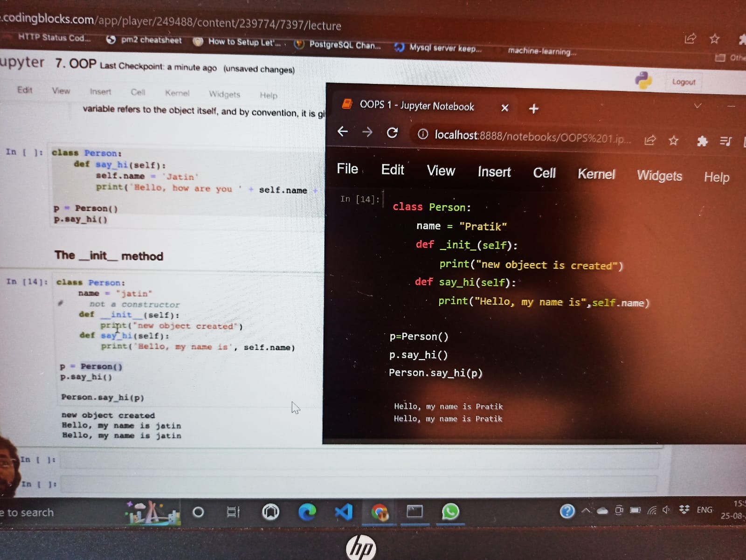The image size is (746, 560).
Task: Expand the tab search chevron dropdown
Action: (x=698, y=106)
